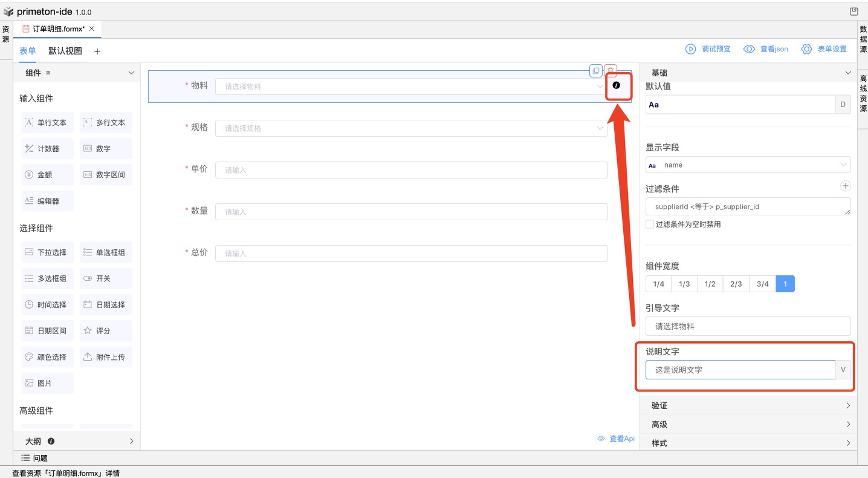
Task: Set component width to 1/2
Action: coord(710,284)
